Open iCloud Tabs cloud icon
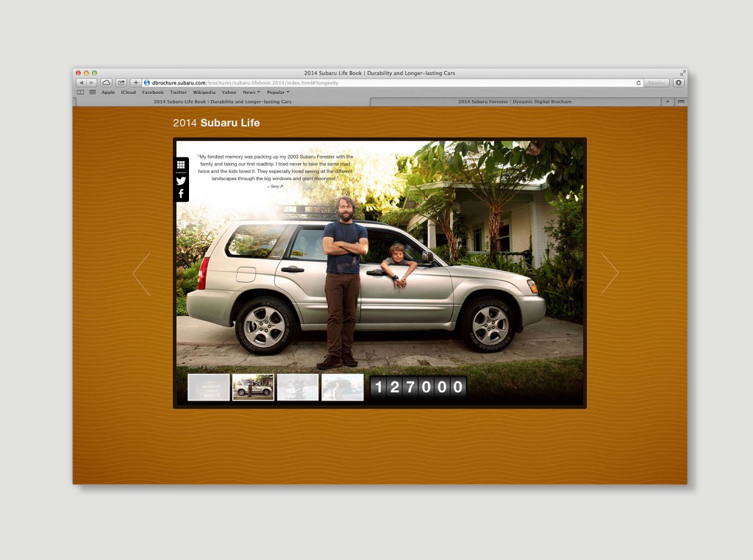 click(x=106, y=83)
